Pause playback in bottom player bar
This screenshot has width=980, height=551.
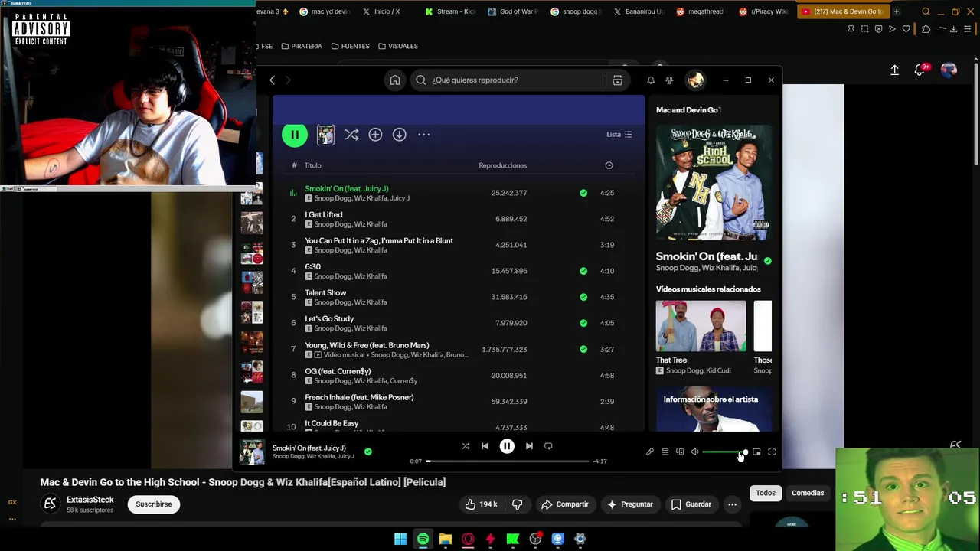coord(507,446)
